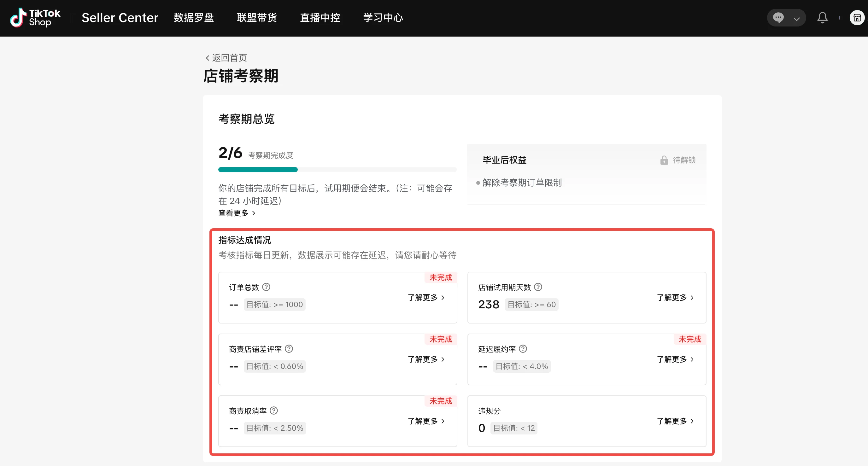Screen dimensions: 868x466
Task: Click help icon next to 商责取消率
Action: click(x=273, y=411)
